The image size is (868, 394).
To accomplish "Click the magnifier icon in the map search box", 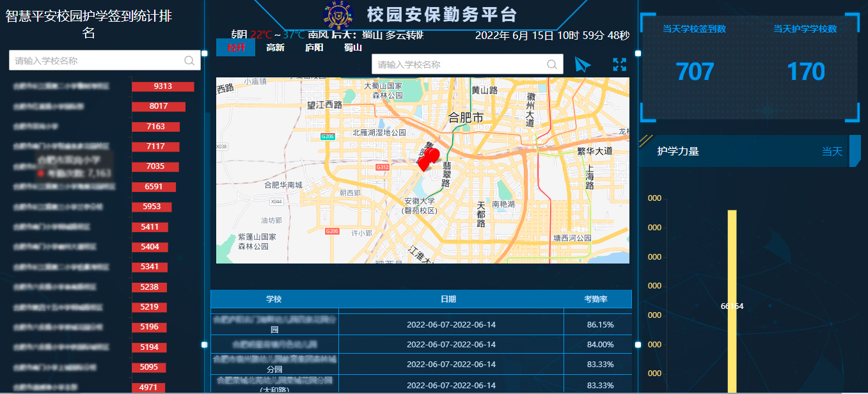I will click(552, 65).
